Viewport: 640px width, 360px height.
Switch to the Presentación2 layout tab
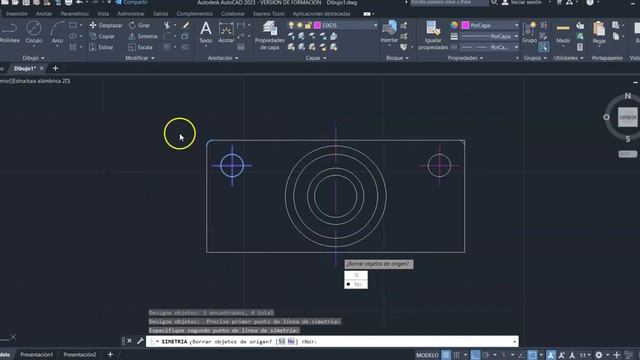(x=80, y=355)
